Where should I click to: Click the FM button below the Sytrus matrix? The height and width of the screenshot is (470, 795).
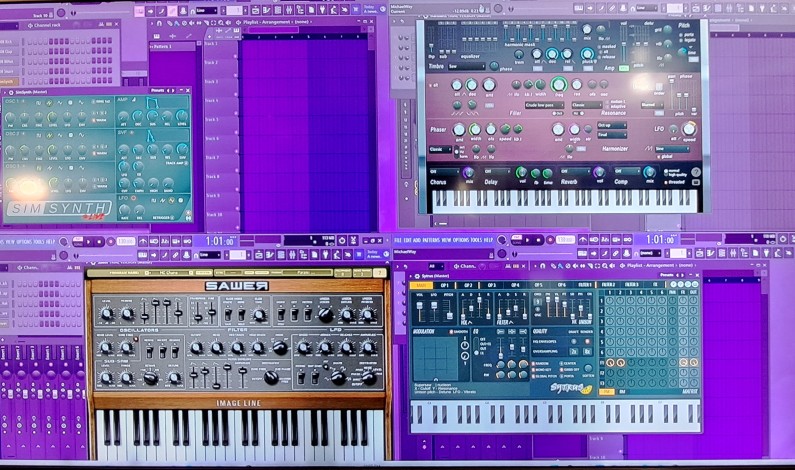[x=607, y=392]
